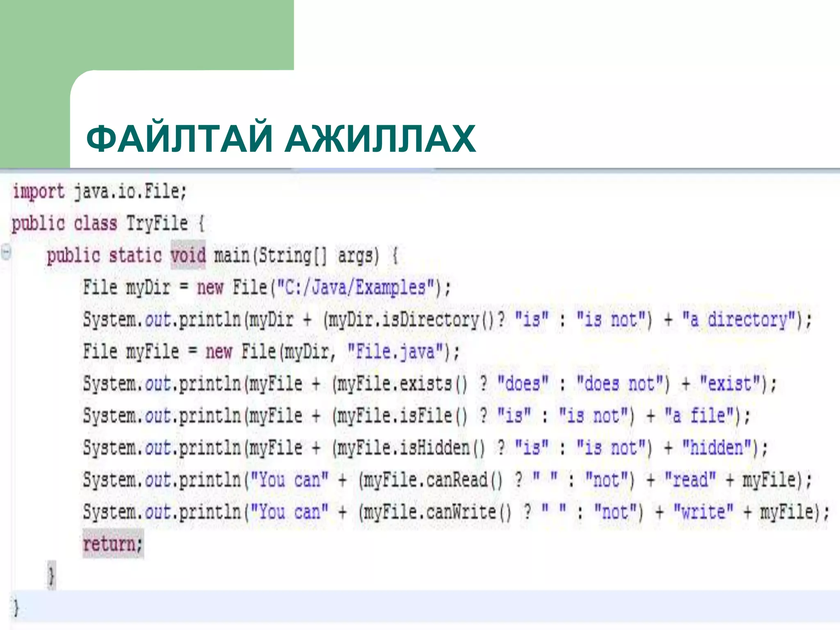
Task: Click the "hidden" string
Action: pyautogui.click(x=717, y=447)
